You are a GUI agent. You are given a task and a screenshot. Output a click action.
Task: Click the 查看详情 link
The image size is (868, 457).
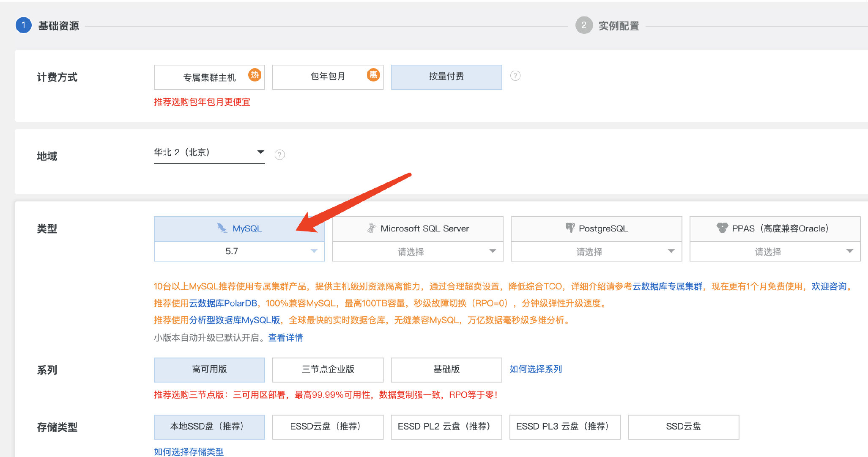tap(285, 338)
